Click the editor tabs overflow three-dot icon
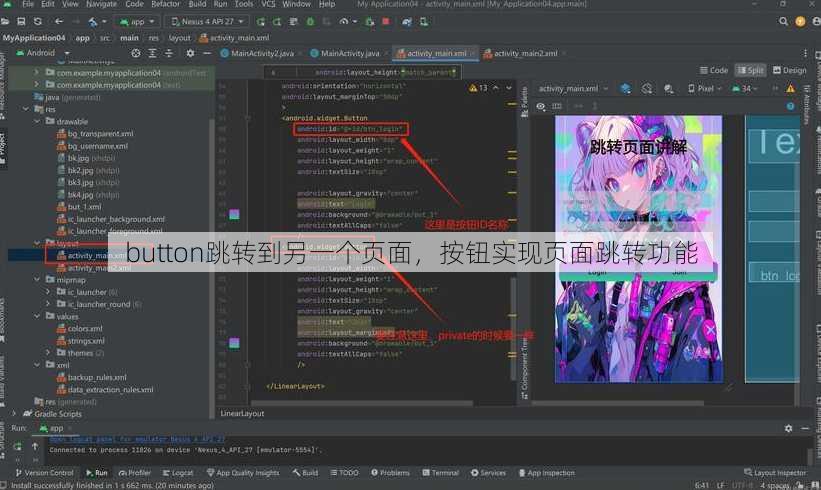The height and width of the screenshot is (490, 821). pos(805,53)
